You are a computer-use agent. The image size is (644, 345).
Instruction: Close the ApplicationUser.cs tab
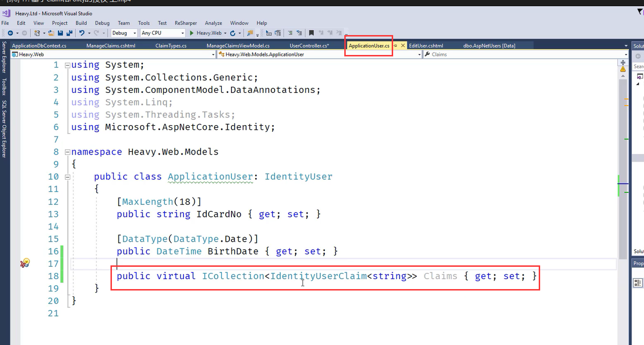point(403,45)
